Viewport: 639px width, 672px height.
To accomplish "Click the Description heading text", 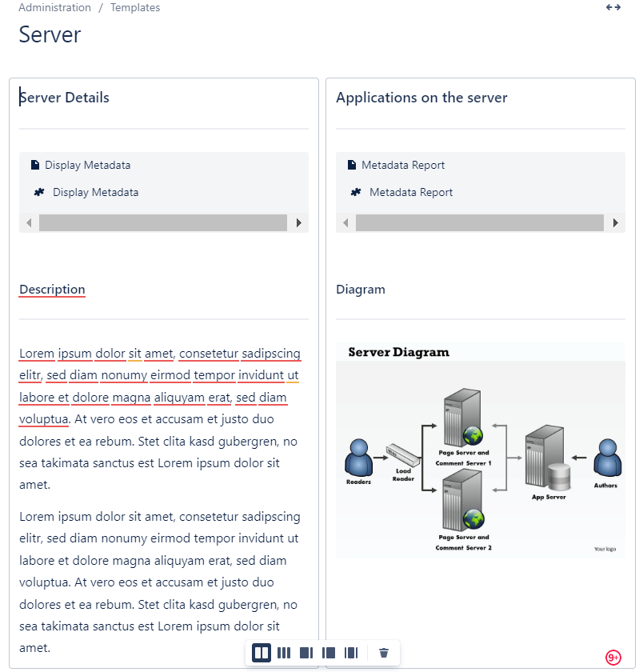I will point(52,290).
